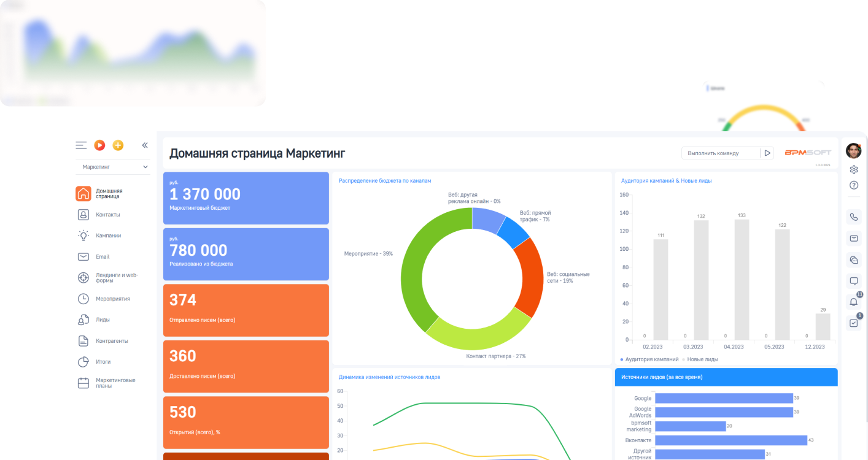Click the Email envelope sidebar icon
This screenshot has width=868, height=460.
tap(83, 257)
